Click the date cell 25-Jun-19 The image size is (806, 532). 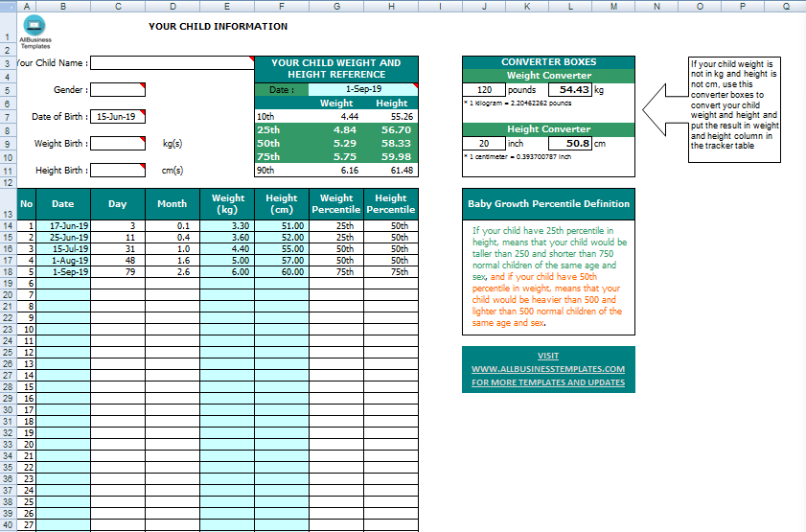point(63,238)
